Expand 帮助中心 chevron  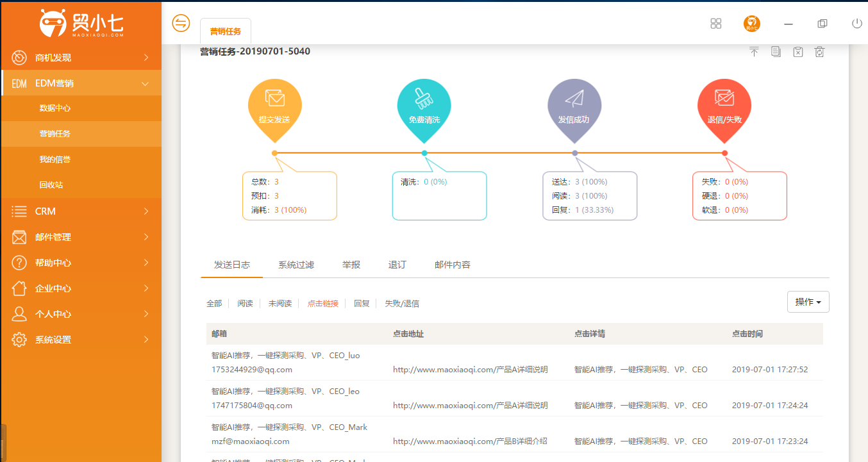(x=146, y=263)
